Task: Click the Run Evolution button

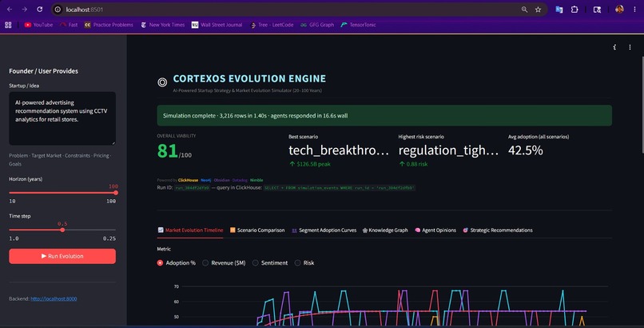Action: (x=62, y=256)
